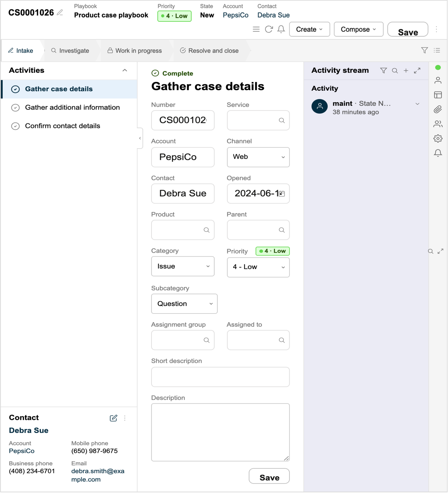The image size is (448, 493).
Task: Add an entry to Activity stream
Action: pyautogui.click(x=406, y=71)
